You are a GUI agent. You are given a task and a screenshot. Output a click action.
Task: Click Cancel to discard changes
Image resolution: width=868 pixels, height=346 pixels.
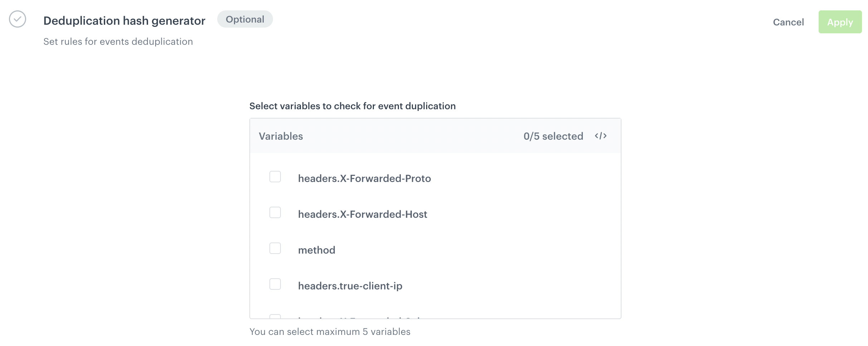coord(789,22)
